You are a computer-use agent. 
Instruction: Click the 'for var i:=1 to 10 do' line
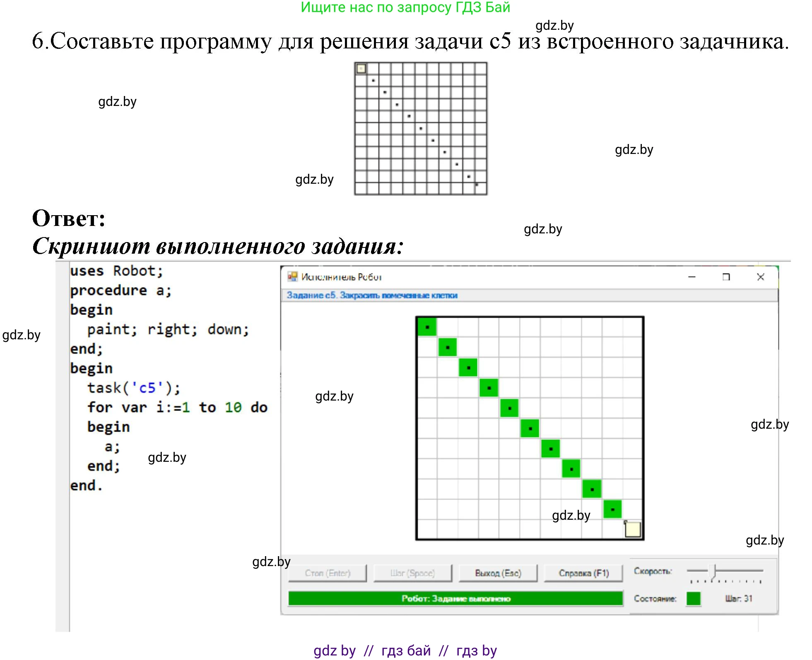177,407
